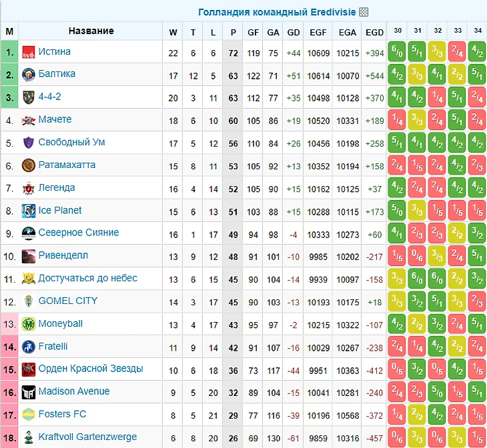Click the Мачете team logo

click(29, 121)
